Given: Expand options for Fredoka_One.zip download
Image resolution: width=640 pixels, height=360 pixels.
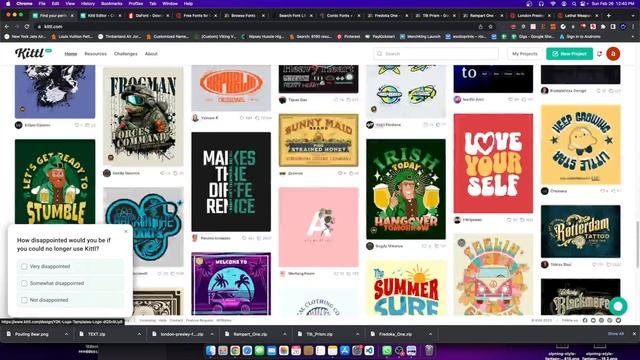Looking at the screenshot, I should click(431, 334).
